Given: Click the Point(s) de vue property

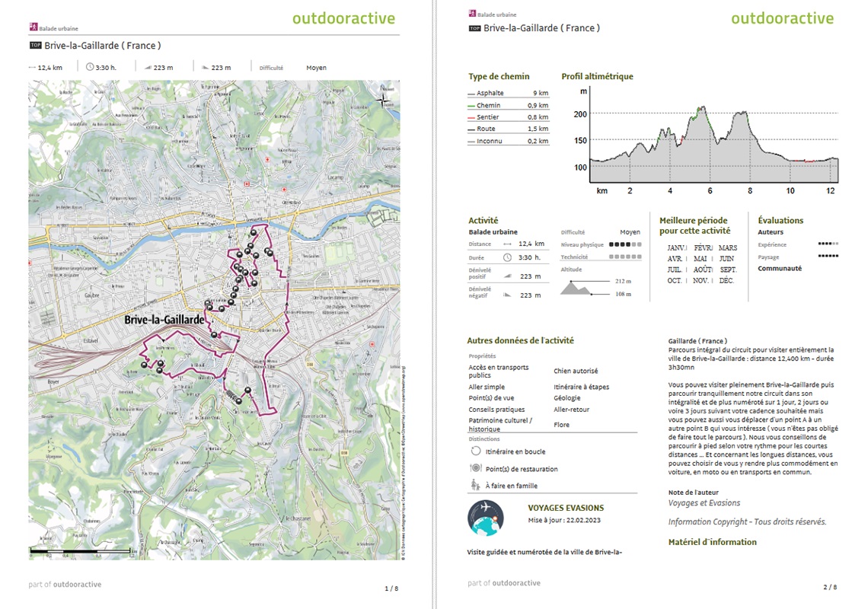Looking at the screenshot, I should 491,398.
